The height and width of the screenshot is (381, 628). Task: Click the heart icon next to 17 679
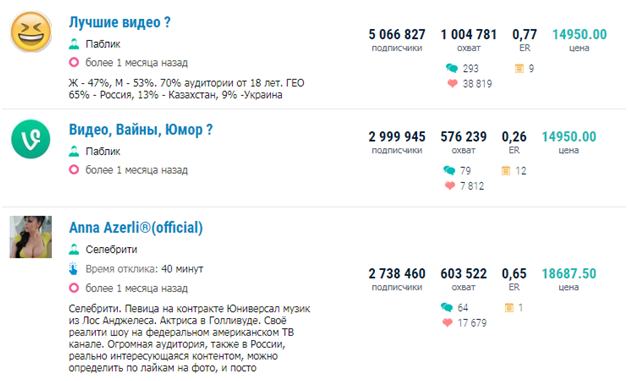click(x=447, y=323)
